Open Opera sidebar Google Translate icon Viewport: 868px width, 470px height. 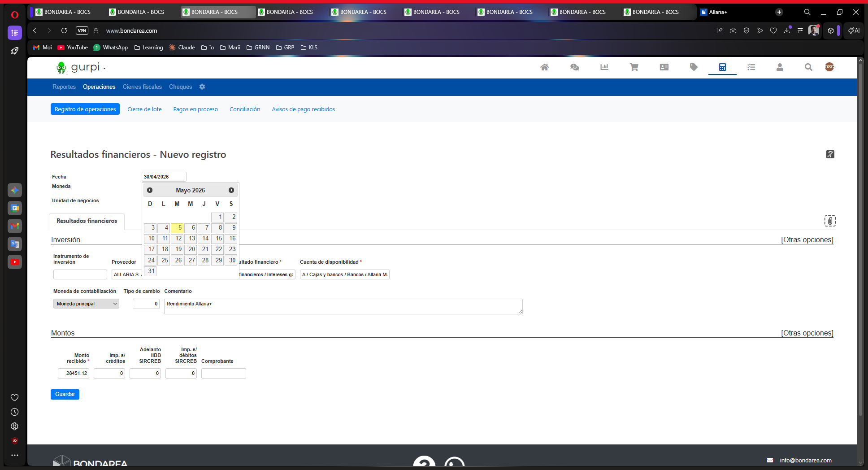tap(15, 244)
